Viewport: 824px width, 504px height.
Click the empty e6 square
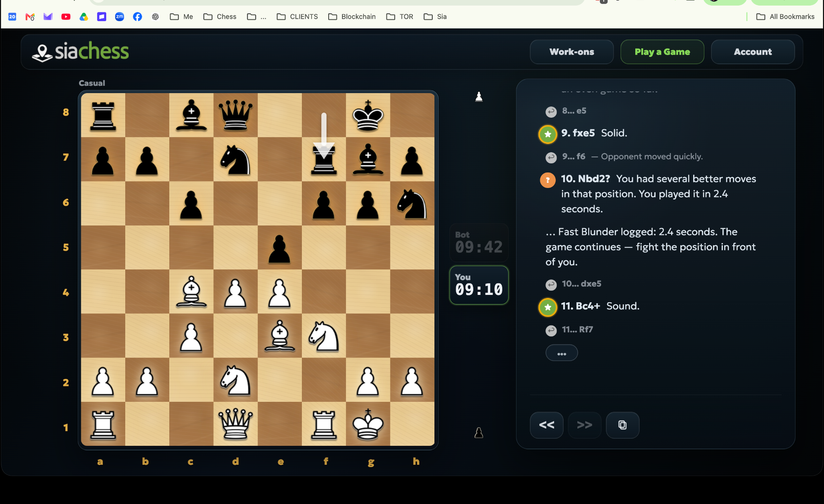pos(280,203)
